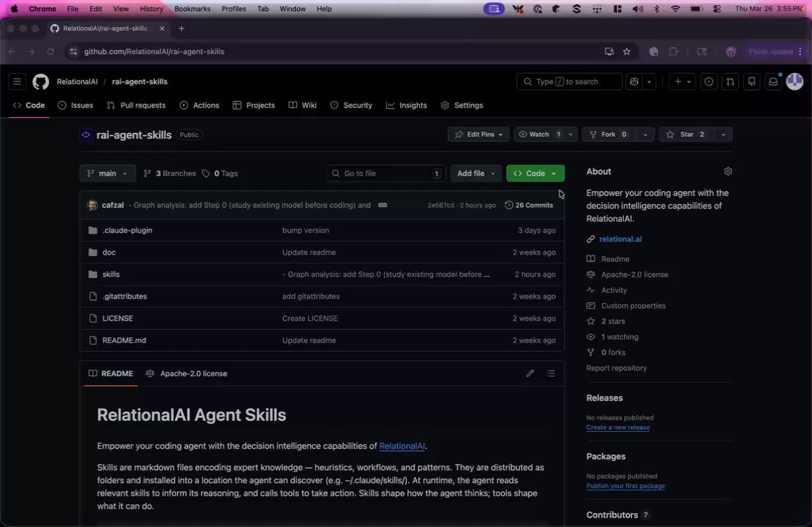Click Publish your first package link
Image resolution: width=812 pixels, height=527 pixels.
(x=625, y=486)
